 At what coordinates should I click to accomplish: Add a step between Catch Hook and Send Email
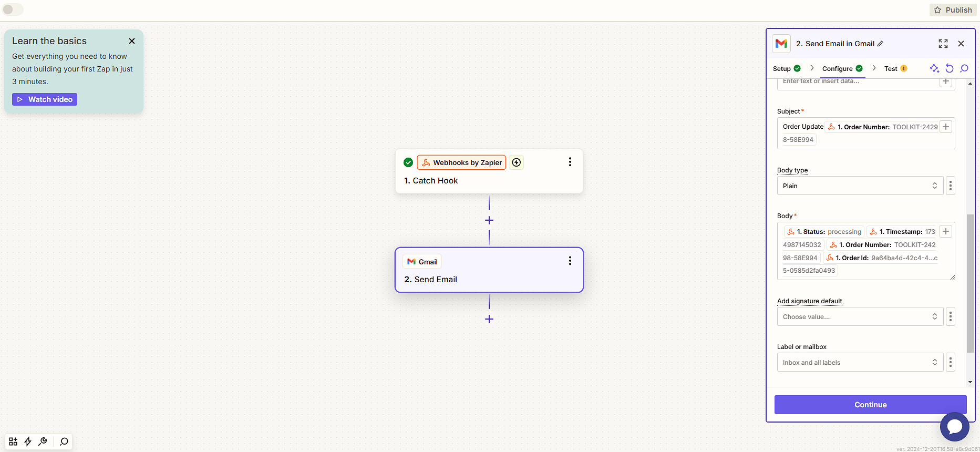489,220
